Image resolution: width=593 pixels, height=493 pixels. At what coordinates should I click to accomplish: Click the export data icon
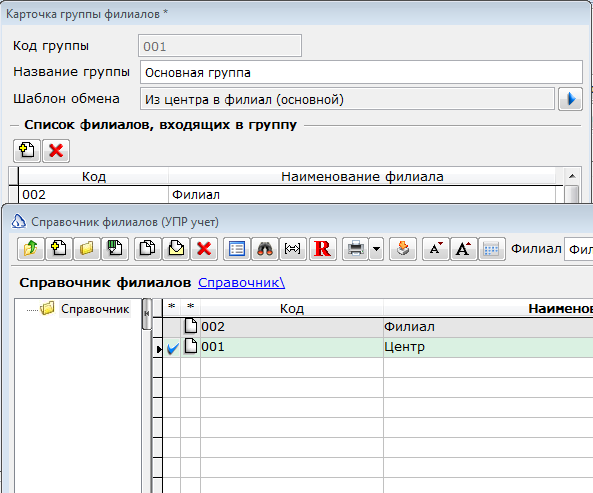click(403, 249)
